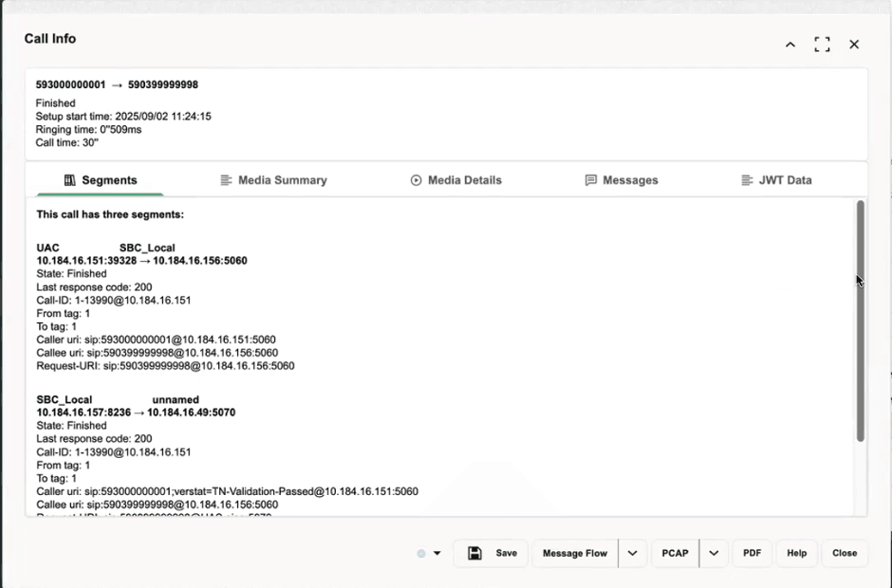
Task: Click '10.184.16.151:39328 → 10.184.16.156:5060' address line
Action: 141,261
